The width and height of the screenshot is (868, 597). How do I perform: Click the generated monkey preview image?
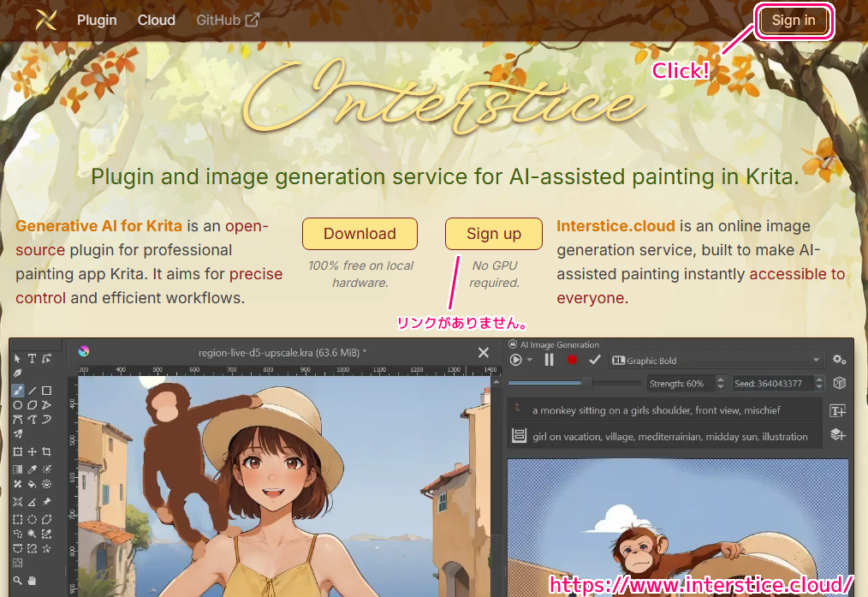pos(678,528)
